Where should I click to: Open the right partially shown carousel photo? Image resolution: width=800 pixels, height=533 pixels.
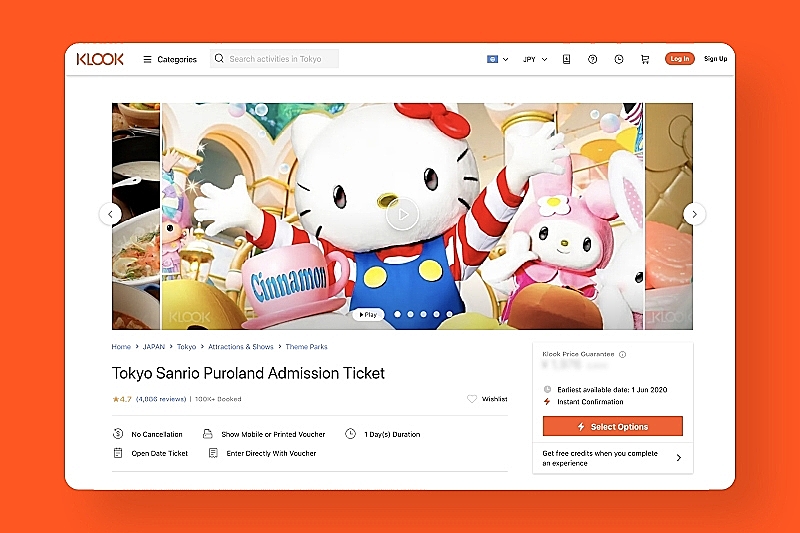click(x=669, y=216)
